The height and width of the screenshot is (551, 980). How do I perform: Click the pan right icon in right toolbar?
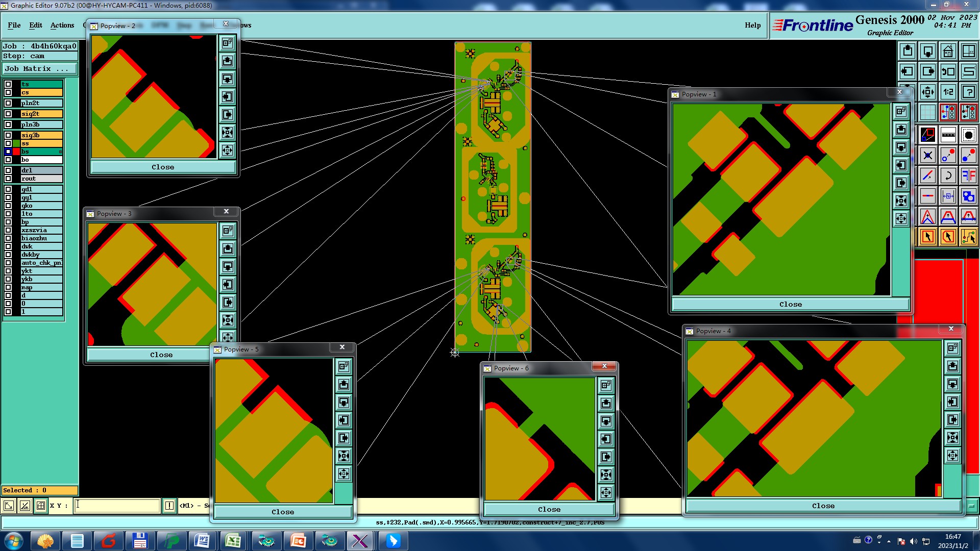click(928, 71)
